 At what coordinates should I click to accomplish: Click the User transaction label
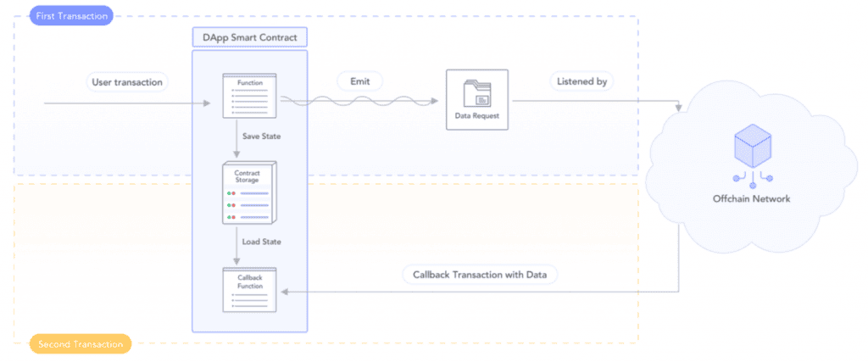pos(127,82)
